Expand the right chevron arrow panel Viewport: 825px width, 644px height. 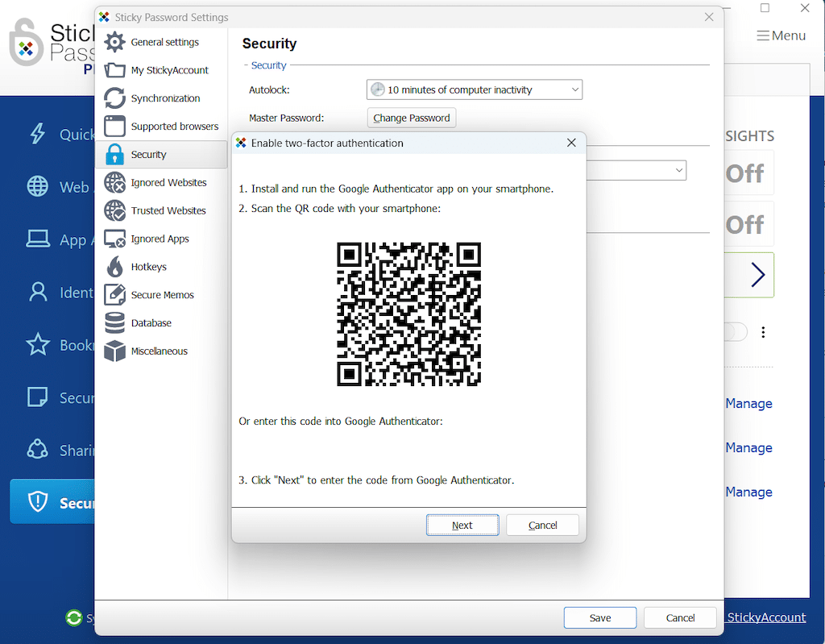pyautogui.click(x=757, y=276)
